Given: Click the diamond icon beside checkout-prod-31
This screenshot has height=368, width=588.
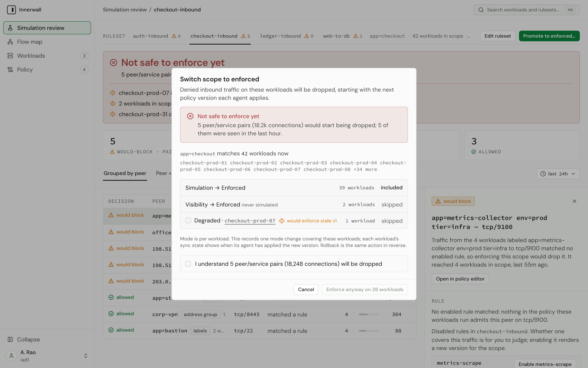Looking at the screenshot, I should point(113,114).
